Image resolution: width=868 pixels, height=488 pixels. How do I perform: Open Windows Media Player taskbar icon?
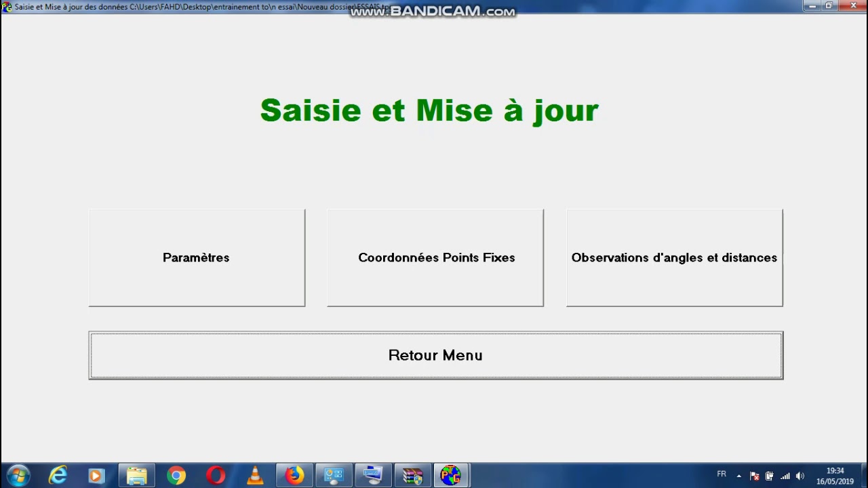(96, 476)
